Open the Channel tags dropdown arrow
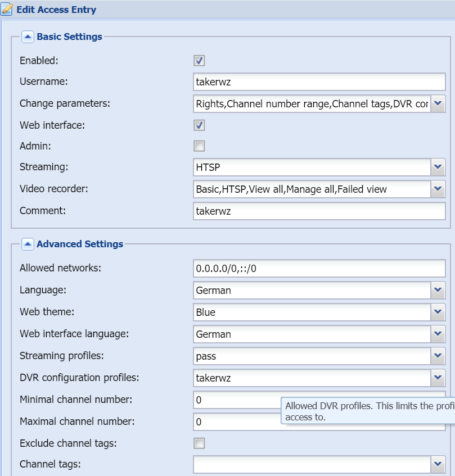This screenshot has width=455, height=476. (438, 464)
